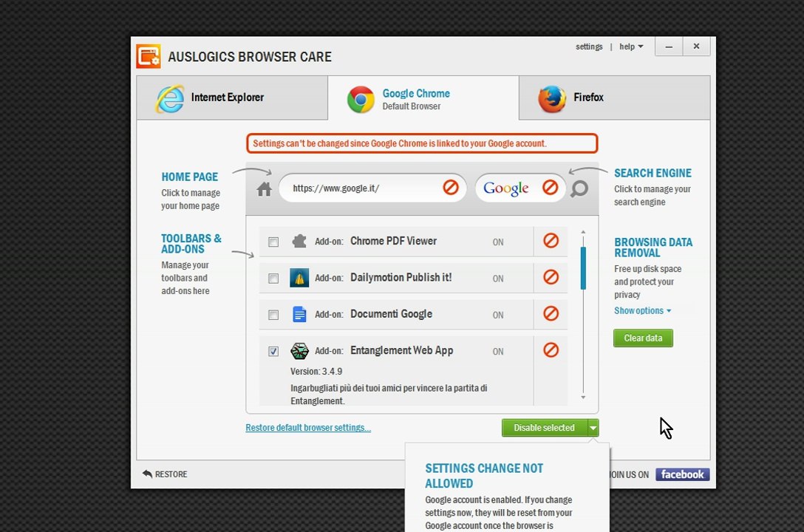Click the blocked icon for Dailymotion Publish it!

coord(551,277)
